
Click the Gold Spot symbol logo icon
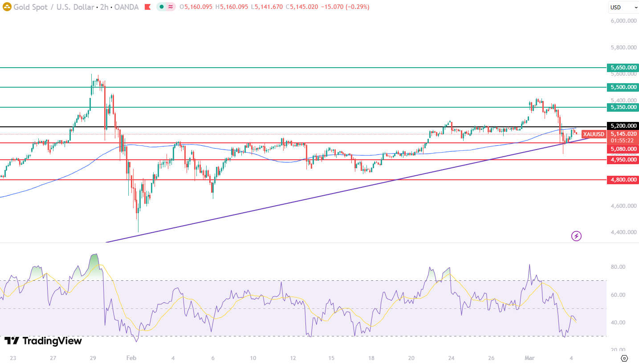7,7
